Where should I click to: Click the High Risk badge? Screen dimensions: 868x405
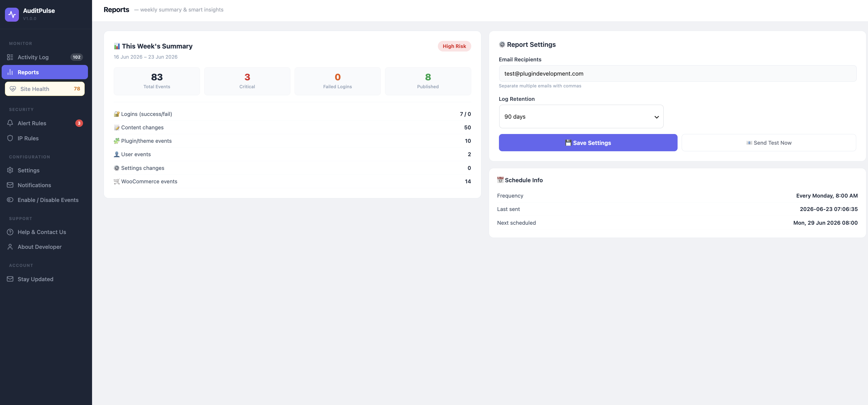[454, 46]
